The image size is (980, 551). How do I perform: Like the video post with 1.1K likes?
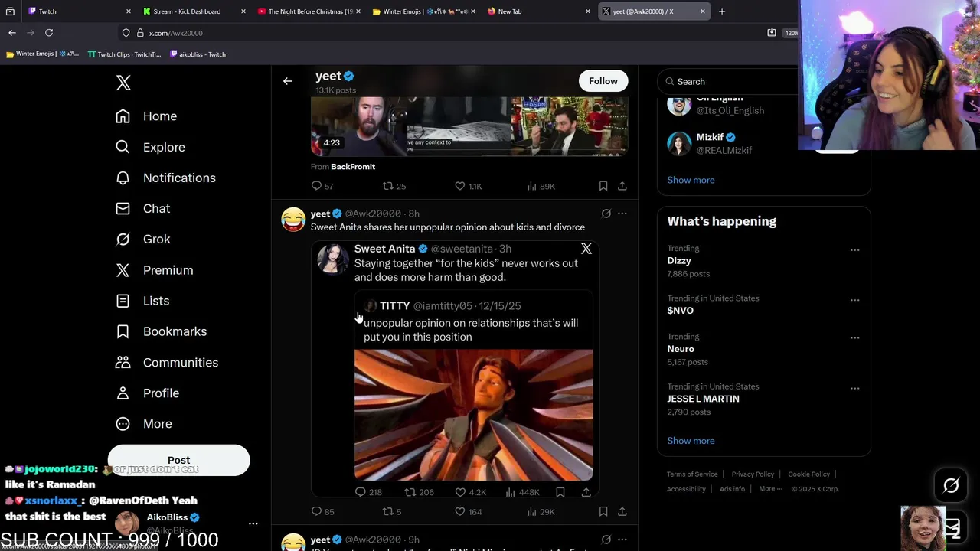click(468, 186)
